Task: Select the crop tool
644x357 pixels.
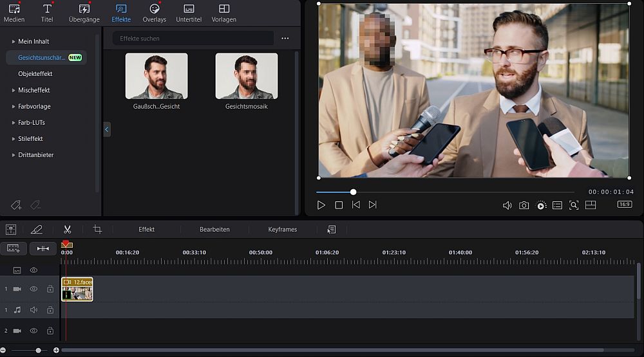Action: point(97,230)
